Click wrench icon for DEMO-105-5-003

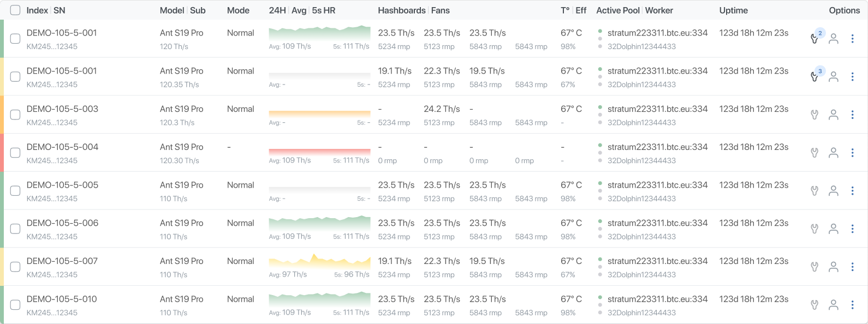pos(815,115)
